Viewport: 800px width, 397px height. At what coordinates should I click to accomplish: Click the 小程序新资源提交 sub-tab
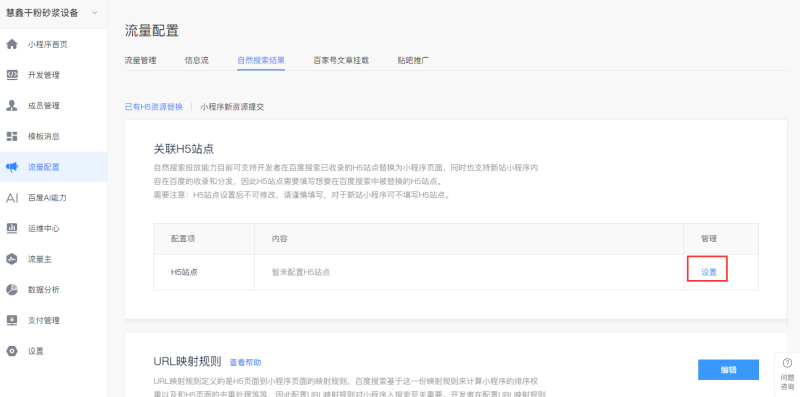click(x=232, y=107)
